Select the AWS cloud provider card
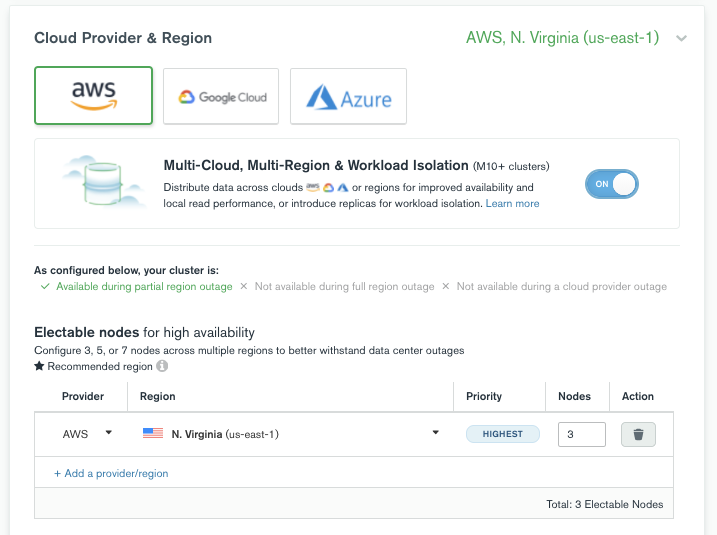The image size is (717, 535). tap(93, 95)
